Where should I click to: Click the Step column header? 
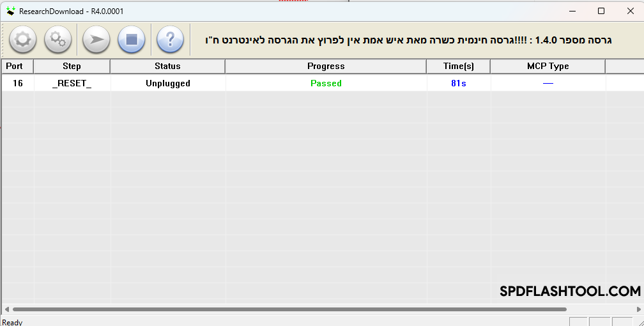click(72, 66)
